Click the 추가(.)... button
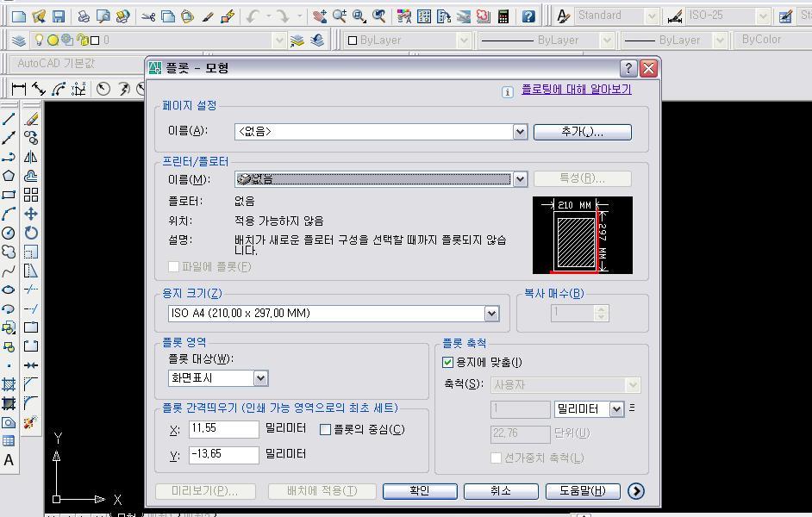The width and height of the screenshot is (812, 517). tap(583, 132)
